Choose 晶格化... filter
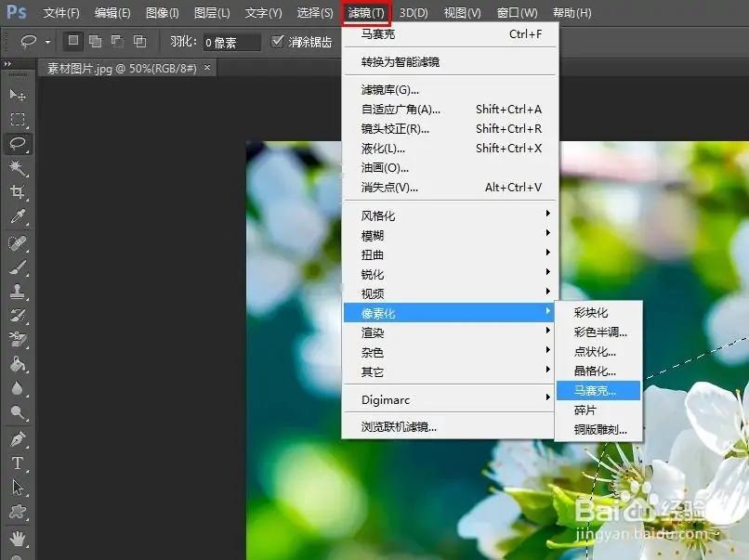749x560 pixels. pos(598,371)
